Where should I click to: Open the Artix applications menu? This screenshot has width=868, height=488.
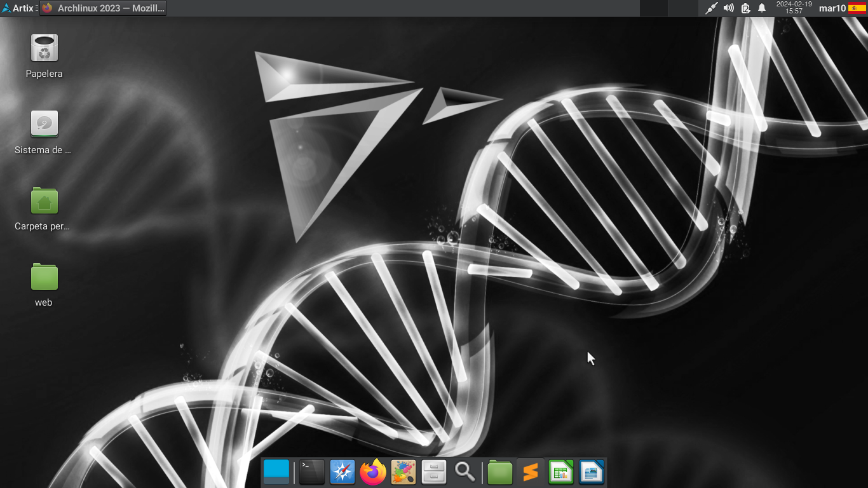(x=18, y=8)
